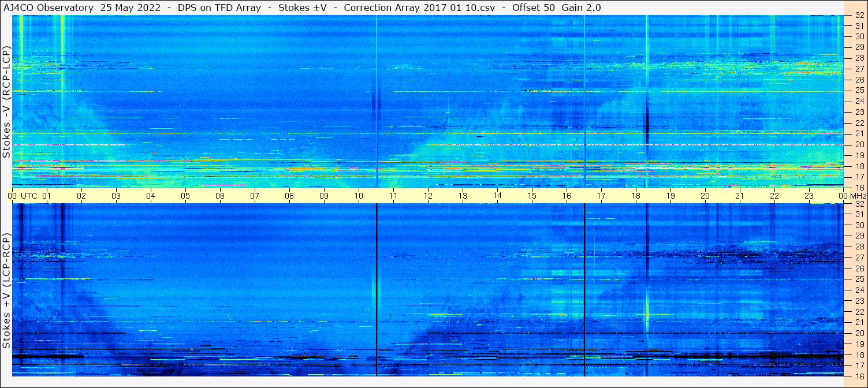Select the 20 hour time tick label

[705, 196]
